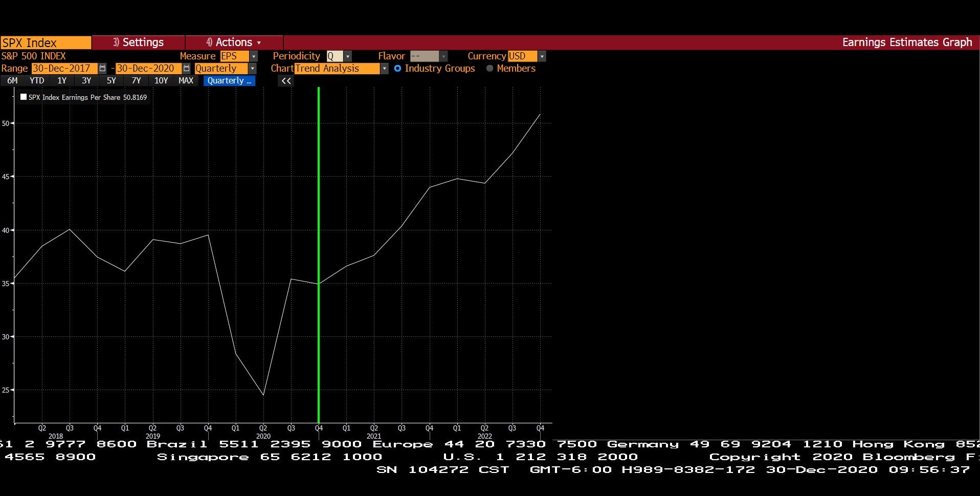
Task: Click the green vertical Q4 2020 marker line
Action: click(x=319, y=255)
